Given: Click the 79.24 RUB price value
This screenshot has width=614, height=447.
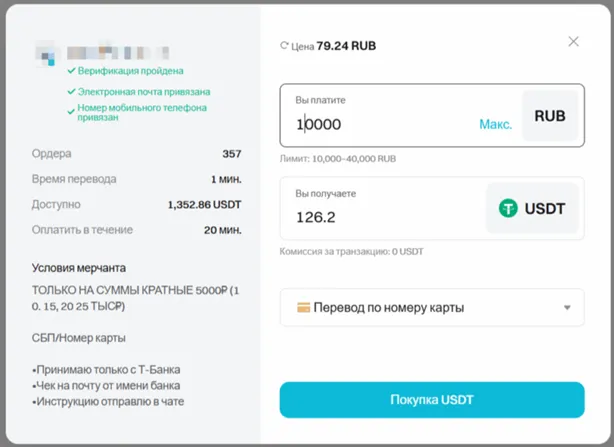Looking at the screenshot, I should click(x=346, y=46).
